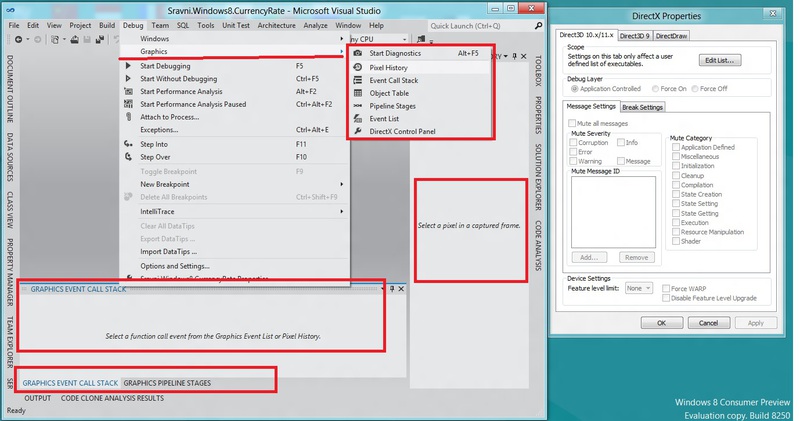800x421 pixels.
Task: Open the Debug menu
Action: pos(133,26)
